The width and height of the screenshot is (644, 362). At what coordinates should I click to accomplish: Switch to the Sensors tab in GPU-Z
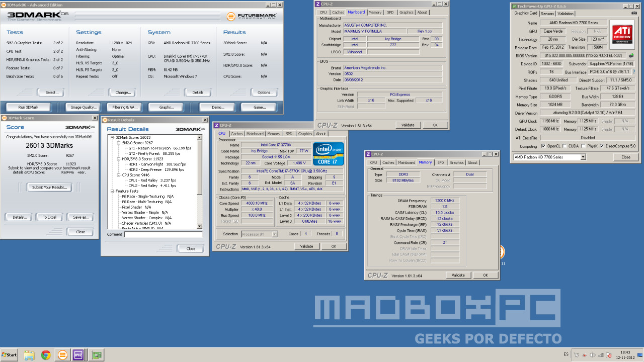[x=547, y=14]
